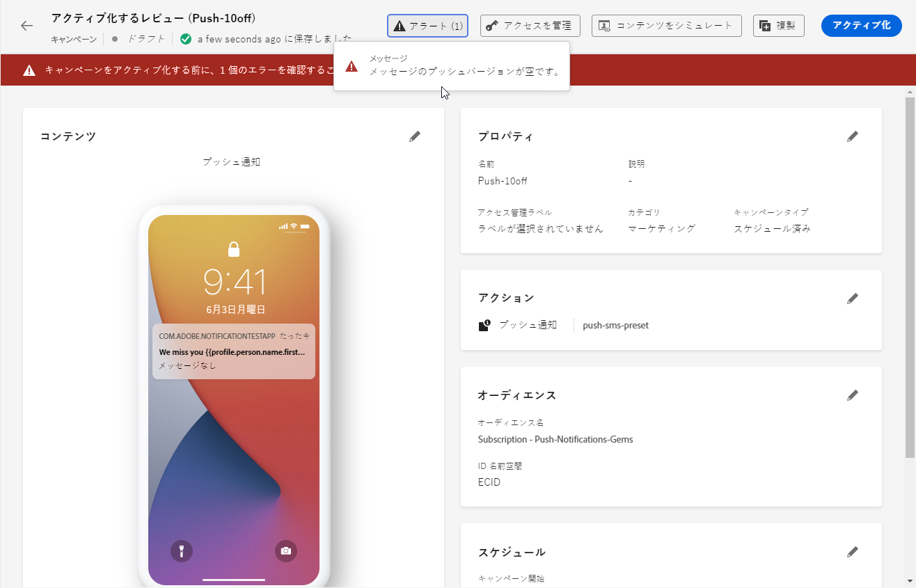Click the キャンペーン breadcrumb label
This screenshot has width=916, height=588.
(74, 39)
